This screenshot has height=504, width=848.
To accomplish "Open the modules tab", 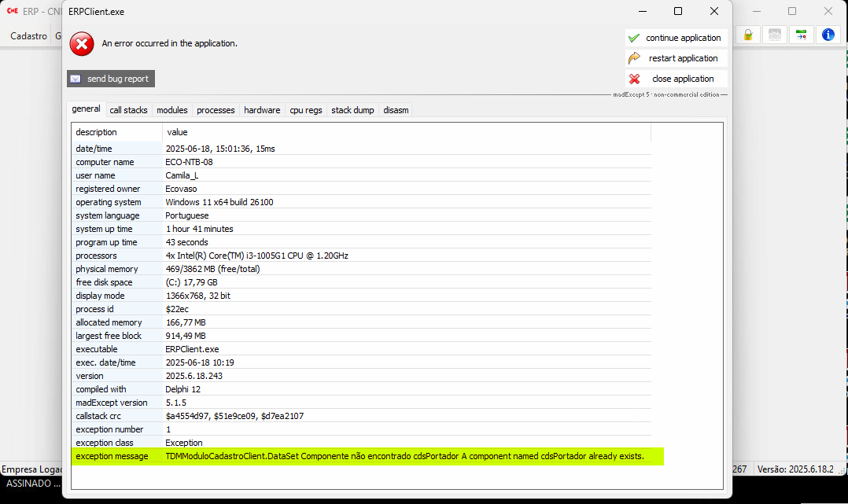I will [171, 110].
